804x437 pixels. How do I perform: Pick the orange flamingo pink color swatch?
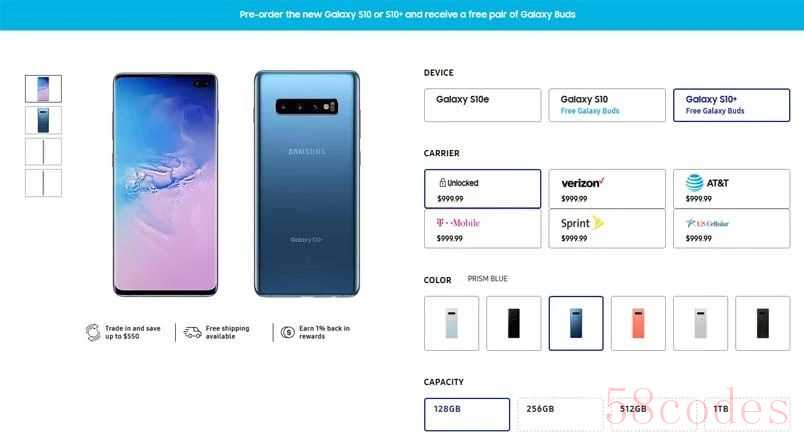coord(638,323)
